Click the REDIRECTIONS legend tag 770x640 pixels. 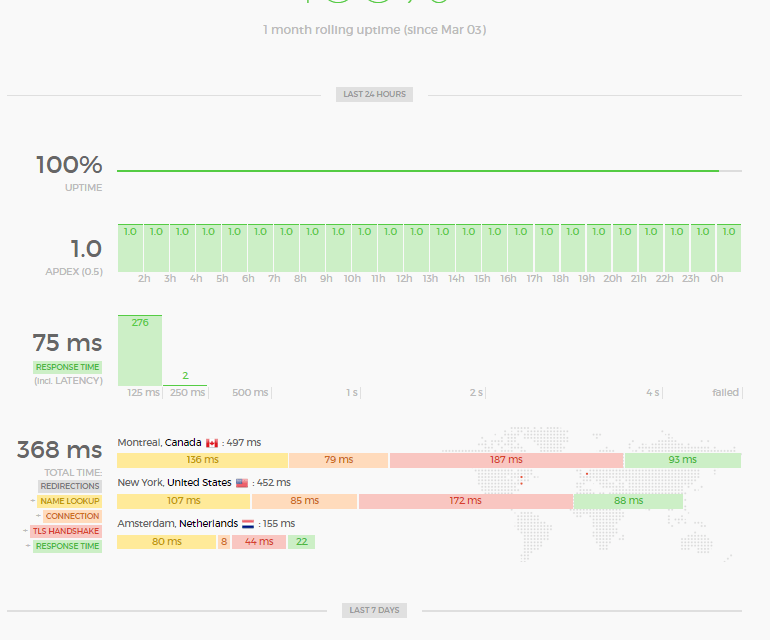70,486
